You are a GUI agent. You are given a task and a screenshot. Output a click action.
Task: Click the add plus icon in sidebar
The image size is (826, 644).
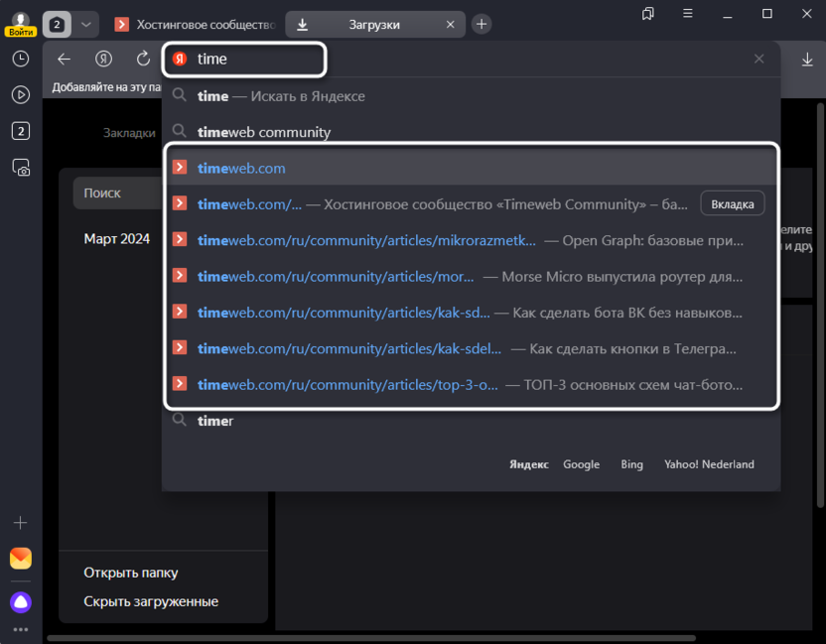21,522
